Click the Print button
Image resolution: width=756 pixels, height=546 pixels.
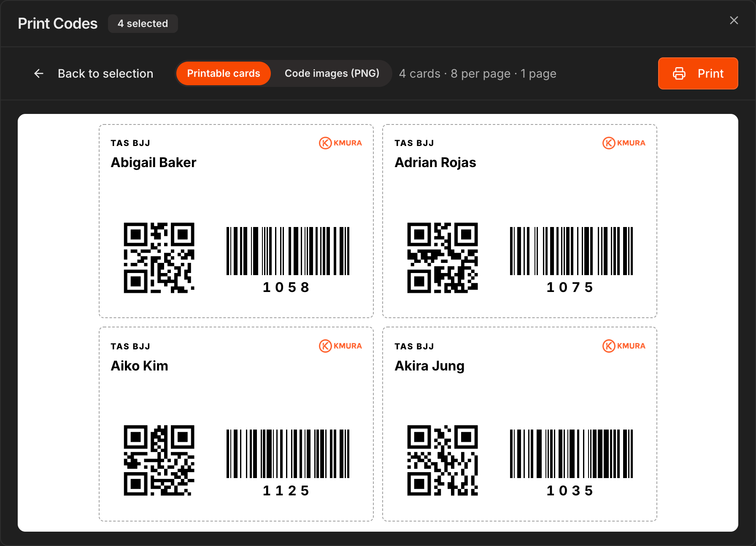698,73
